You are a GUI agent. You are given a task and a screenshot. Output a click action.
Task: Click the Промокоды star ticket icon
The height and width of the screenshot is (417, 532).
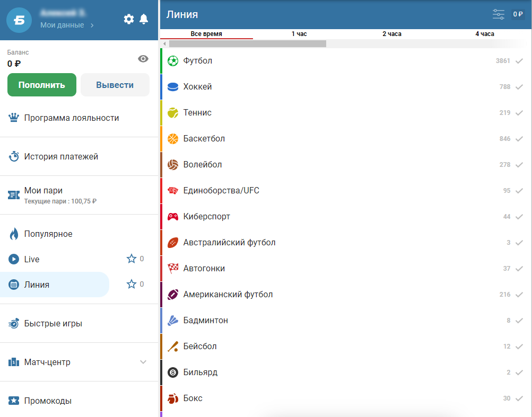14,401
